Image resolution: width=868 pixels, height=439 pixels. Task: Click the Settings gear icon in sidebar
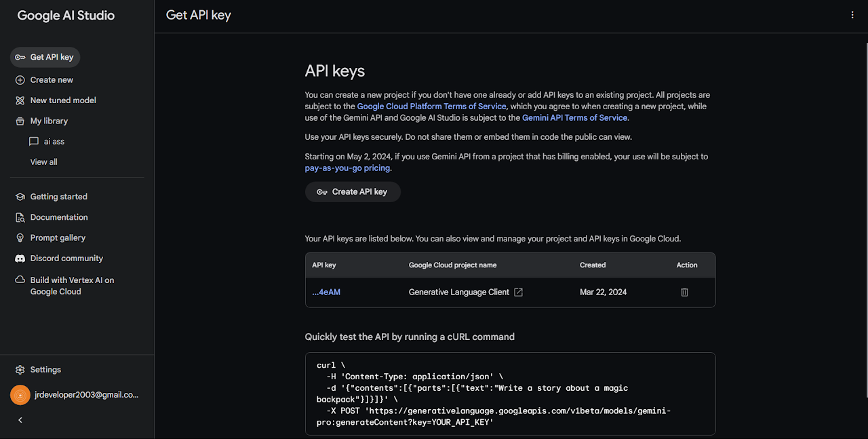point(20,370)
